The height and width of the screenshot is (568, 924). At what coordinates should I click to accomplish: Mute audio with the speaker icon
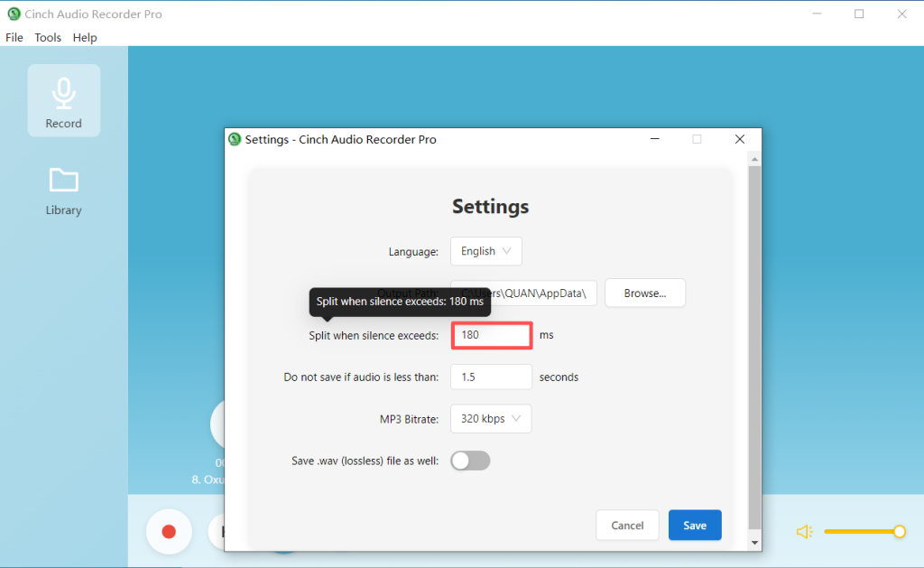pyautogui.click(x=805, y=532)
